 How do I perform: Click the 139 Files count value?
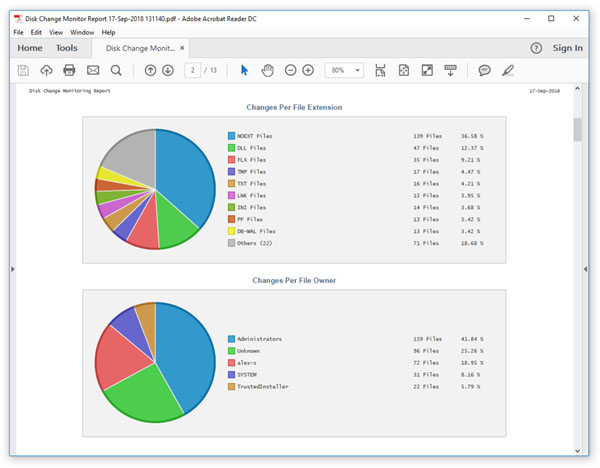point(427,136)
